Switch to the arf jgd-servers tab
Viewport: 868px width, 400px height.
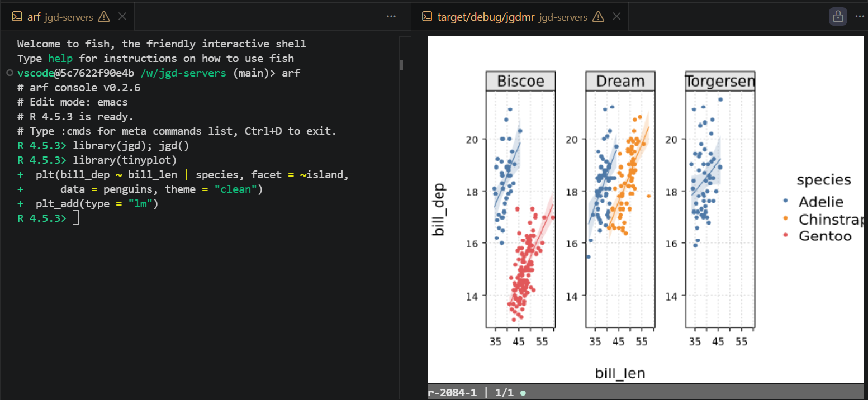click(60, 17)
